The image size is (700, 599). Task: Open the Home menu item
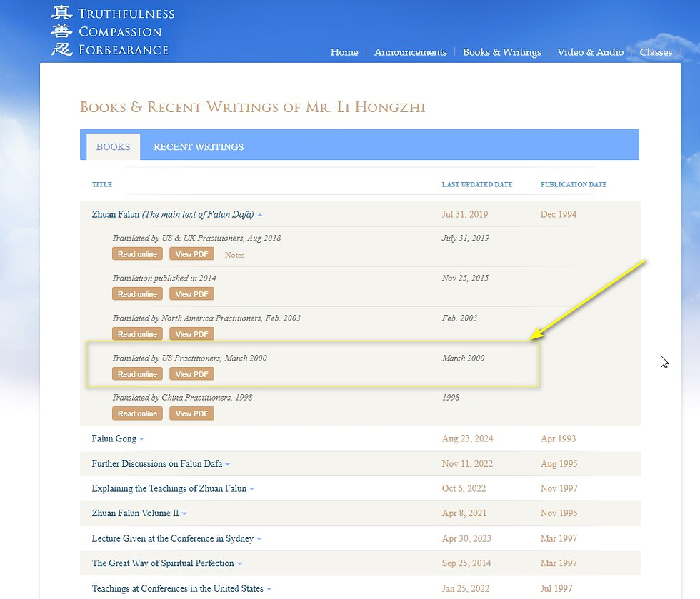click(x=344, y=52)
